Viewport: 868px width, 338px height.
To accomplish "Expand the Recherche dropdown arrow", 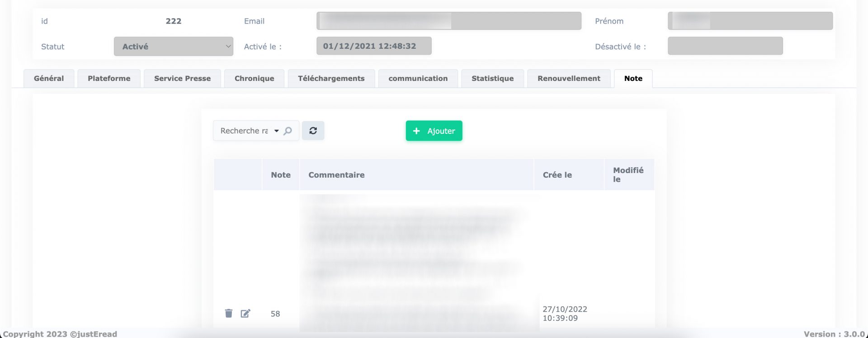I will click(276, 131).
